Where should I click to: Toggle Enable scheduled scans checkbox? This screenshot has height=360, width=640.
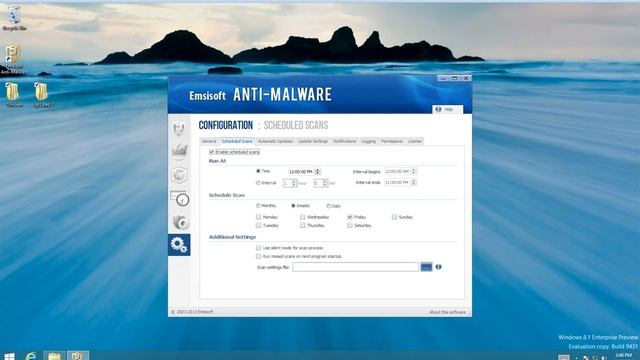click(211, 152)
